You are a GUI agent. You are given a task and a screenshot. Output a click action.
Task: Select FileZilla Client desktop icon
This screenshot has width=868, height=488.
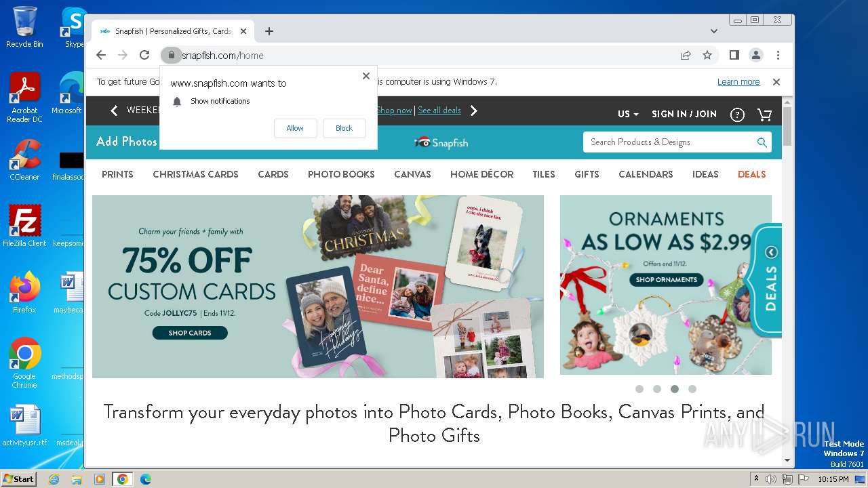tap(24, 226)
